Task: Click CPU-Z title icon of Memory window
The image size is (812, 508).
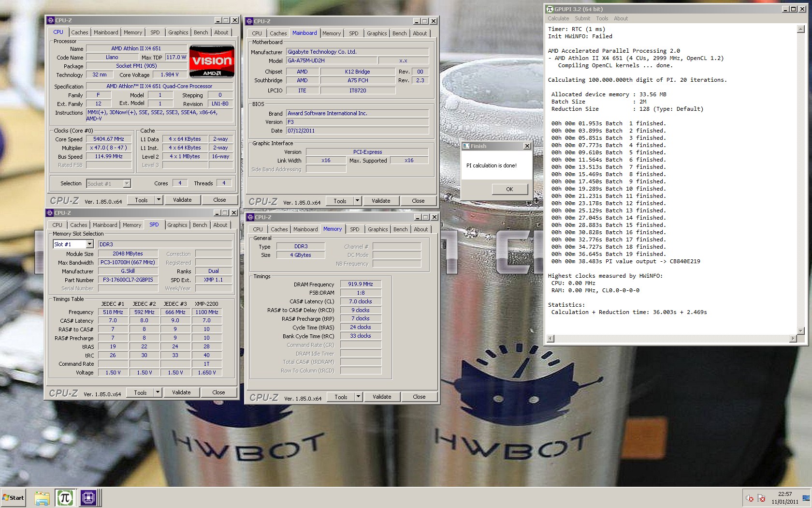Action: pos(250,217)
